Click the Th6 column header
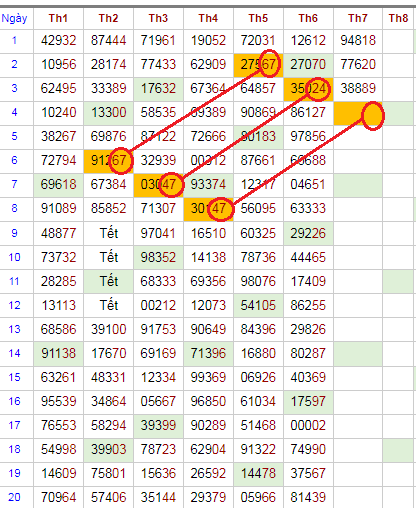 pos(308,18)
